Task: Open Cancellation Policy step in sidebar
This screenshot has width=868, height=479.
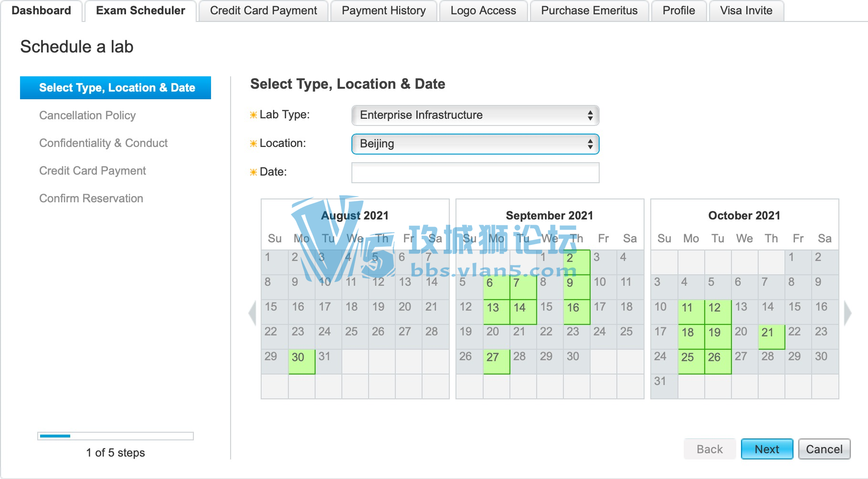Action: [x=87, y=115]
